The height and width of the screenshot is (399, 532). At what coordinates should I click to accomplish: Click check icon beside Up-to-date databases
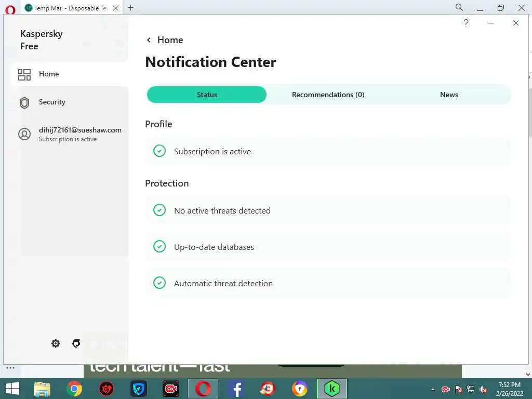pyautogui.click(x=159, y=246)
